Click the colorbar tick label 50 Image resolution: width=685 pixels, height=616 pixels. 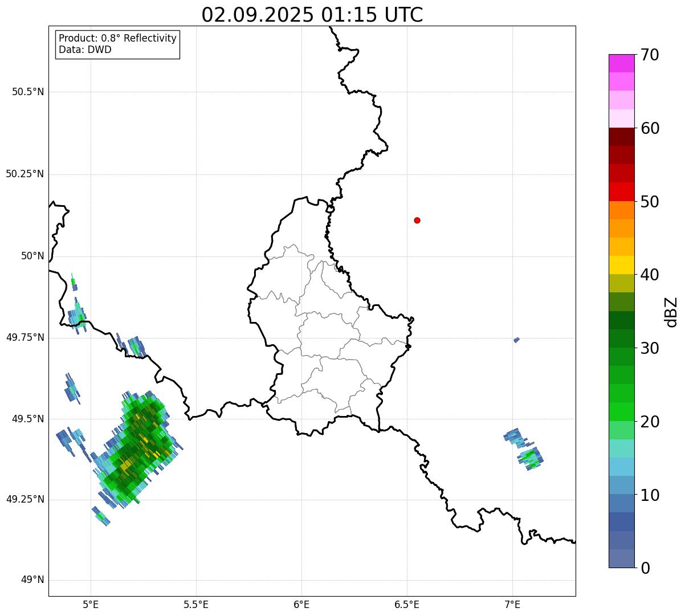pos(650,202)
